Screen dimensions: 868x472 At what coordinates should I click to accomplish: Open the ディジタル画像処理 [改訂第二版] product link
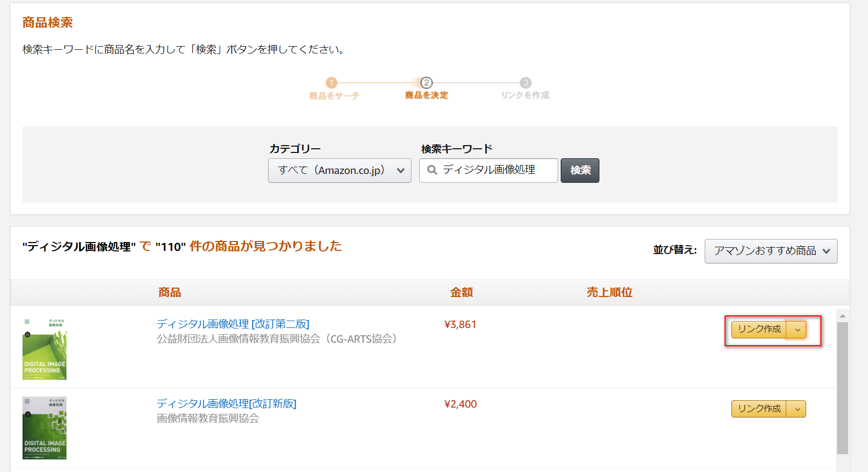pos(232,324)
